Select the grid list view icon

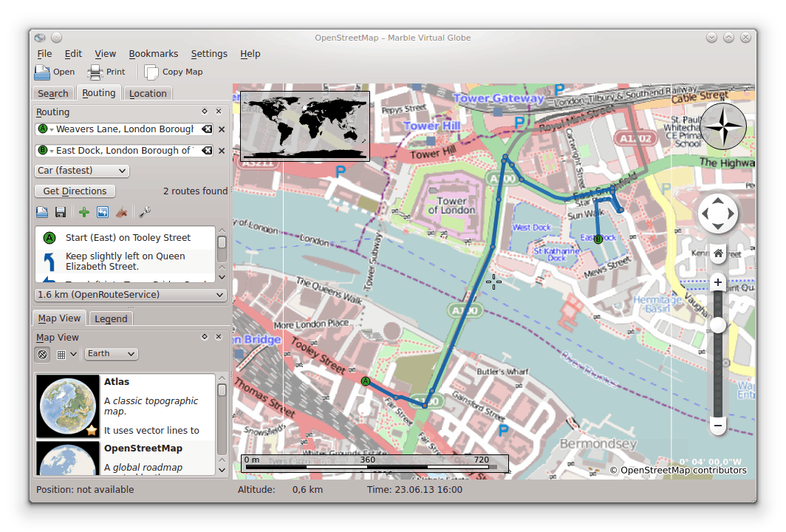(61, 355)
